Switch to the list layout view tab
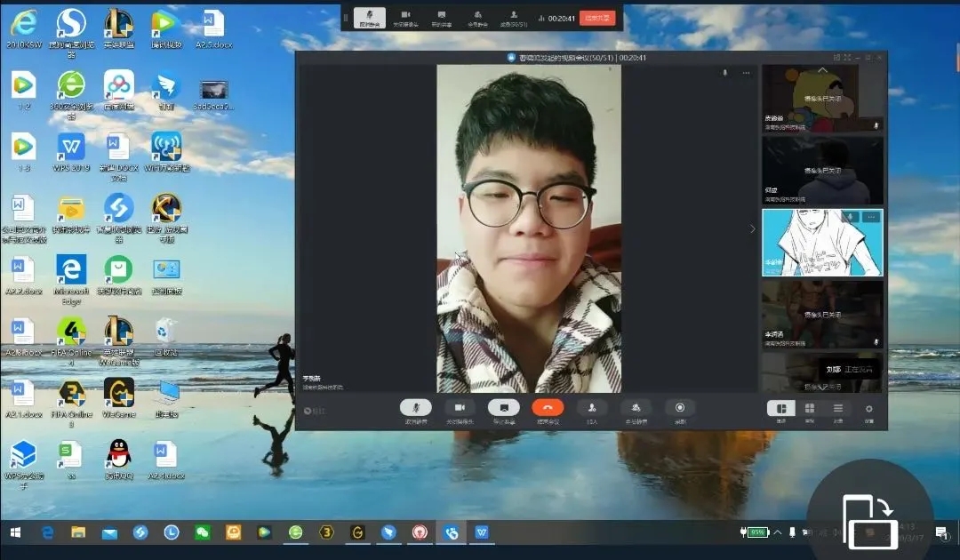The width and height of the screenshot is (960, 560). (838, 408)
